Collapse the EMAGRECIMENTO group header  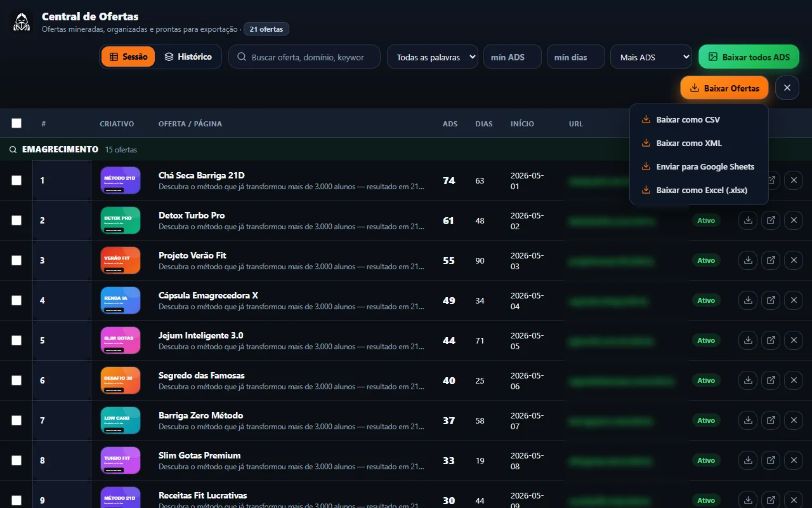(x=406, y=150)
